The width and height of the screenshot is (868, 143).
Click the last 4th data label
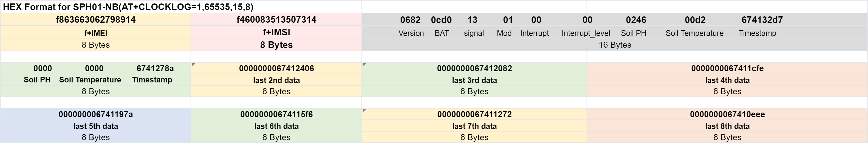pos(727,80)
